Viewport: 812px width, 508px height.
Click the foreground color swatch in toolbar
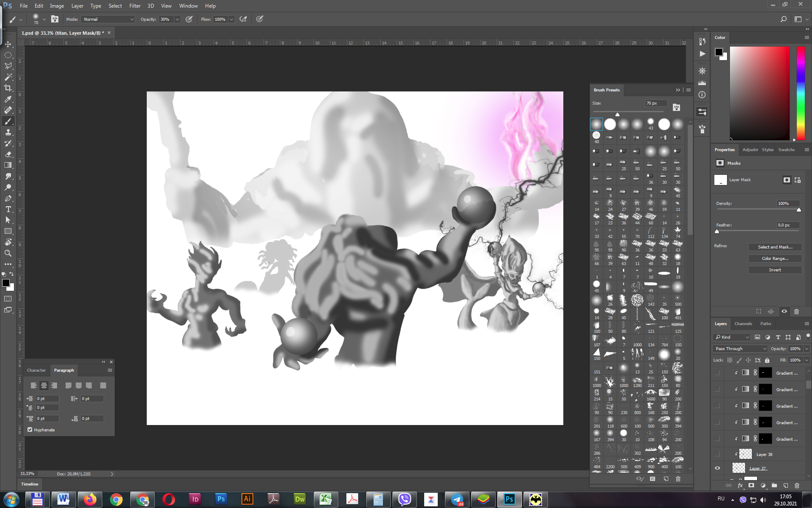[x=6, y=283]
